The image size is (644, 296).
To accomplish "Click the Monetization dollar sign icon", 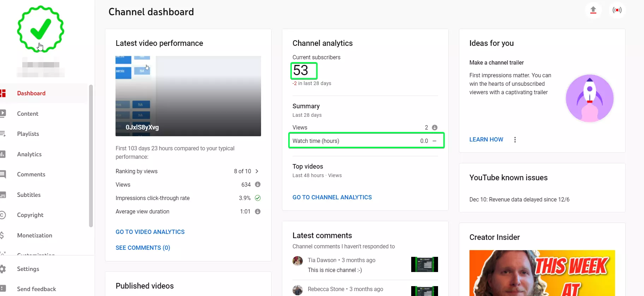I will pos(2,235).
